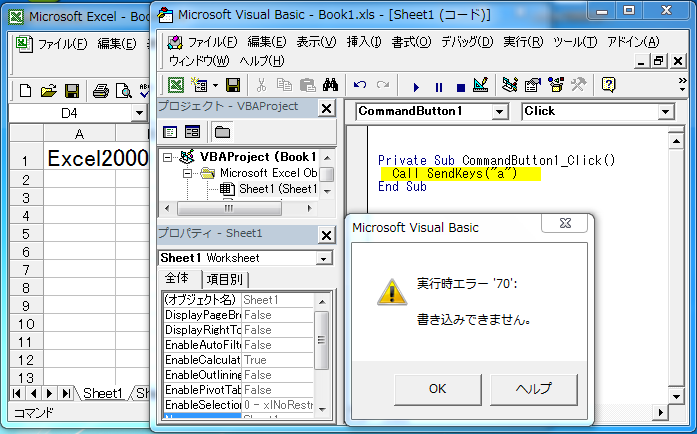Click the Redo arrow icon
Image resolution: width=697 pixels, height=434 pixels.
383,84
